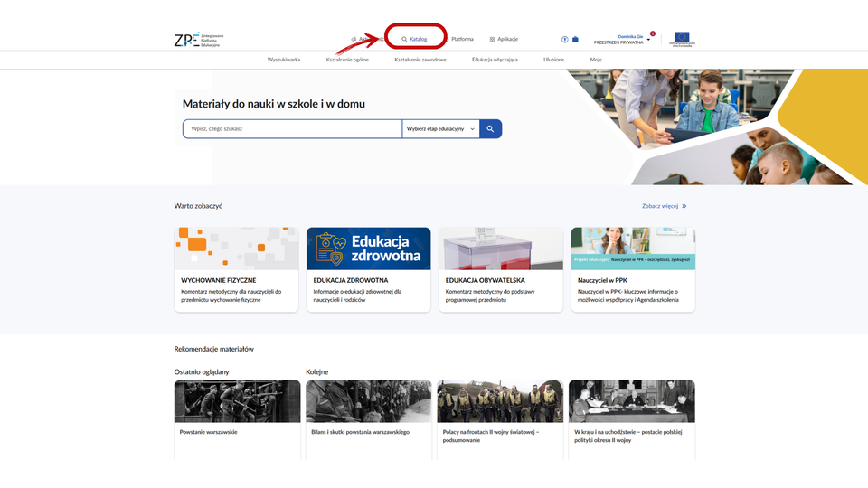Click the Platforma link in header
868x488 pixels.
[x=462, y=40]
